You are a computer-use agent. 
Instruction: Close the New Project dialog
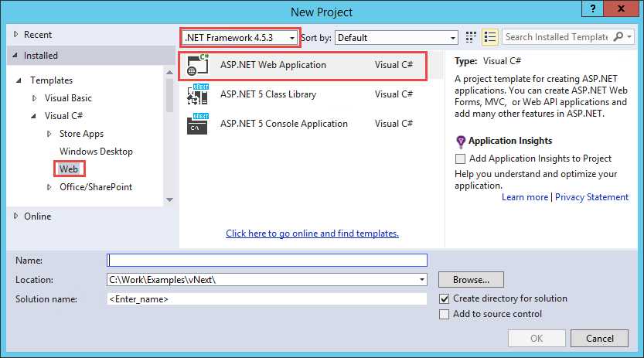pos(621,9)
